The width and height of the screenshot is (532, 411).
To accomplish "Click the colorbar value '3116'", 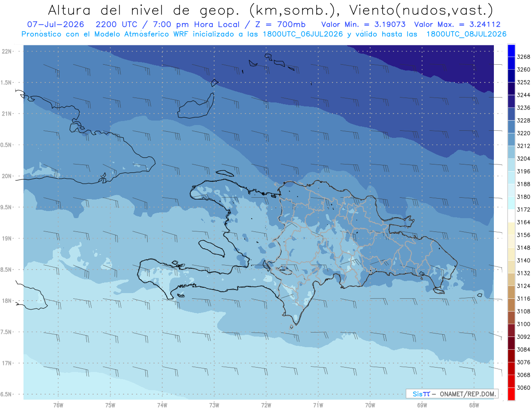I will pos(523,298).
